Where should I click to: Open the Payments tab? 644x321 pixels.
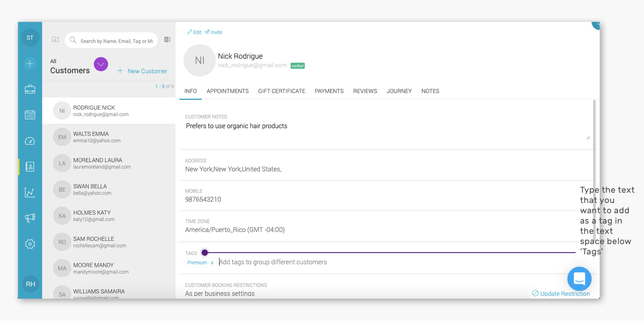[329, 91]
